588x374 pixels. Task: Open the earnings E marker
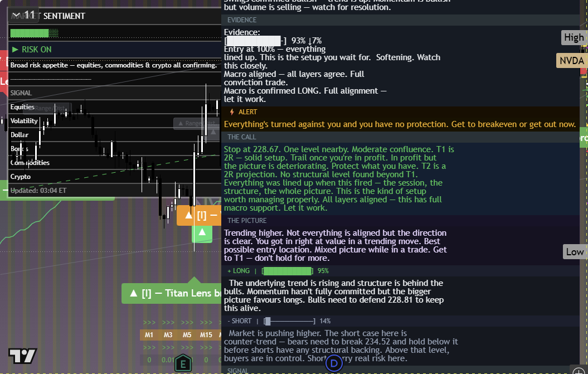click(x=183, y=363)
